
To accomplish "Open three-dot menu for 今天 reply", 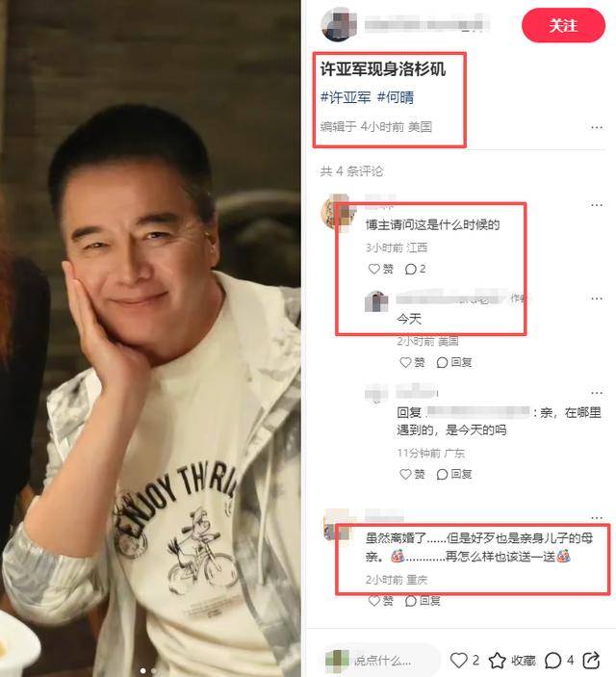I will [x=597, y=299].
